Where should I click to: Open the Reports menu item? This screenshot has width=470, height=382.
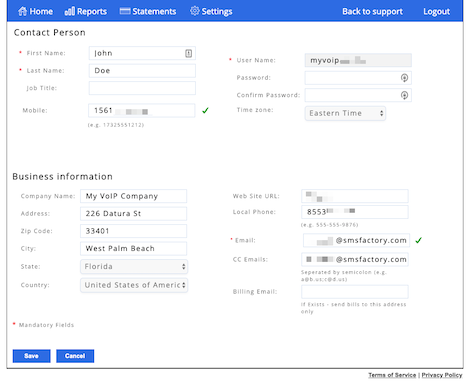pos(86,11)
